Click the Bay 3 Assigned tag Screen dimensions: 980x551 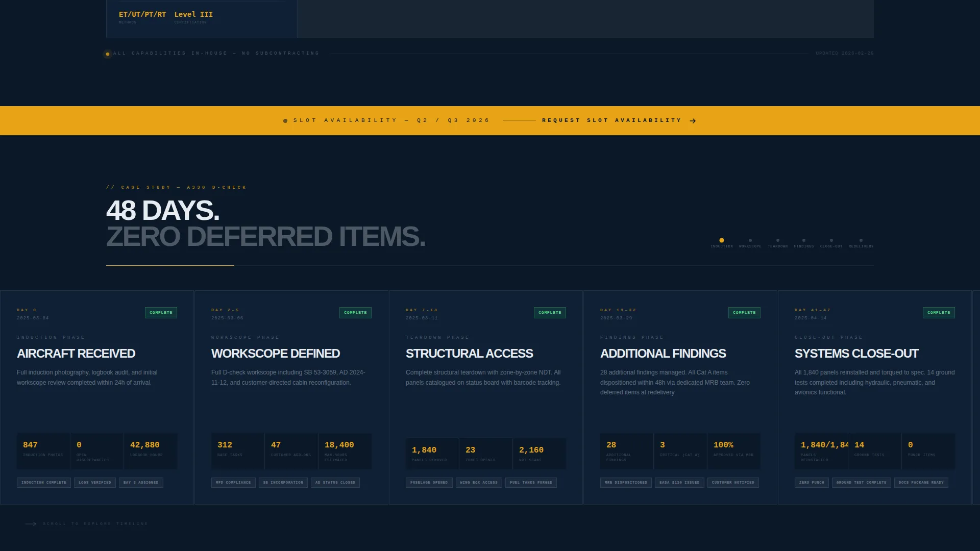[141, 483]
